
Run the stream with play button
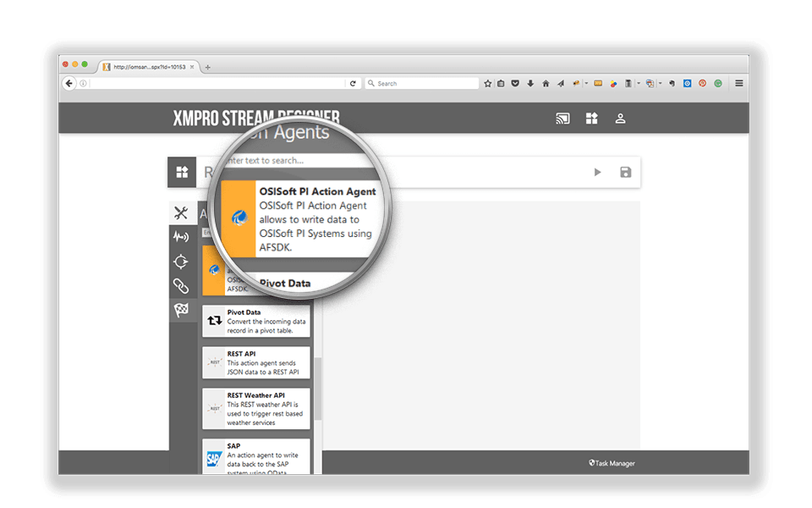[x=597, y=172]
